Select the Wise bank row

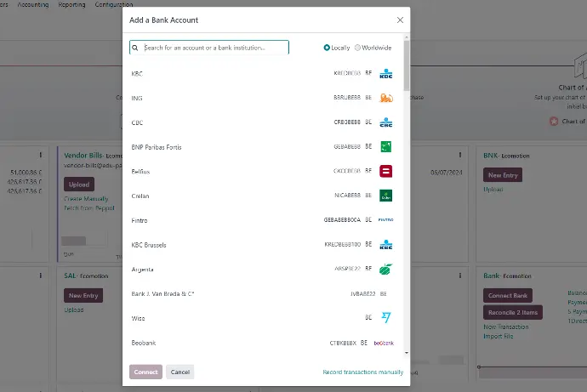click(x=262, y=318)
